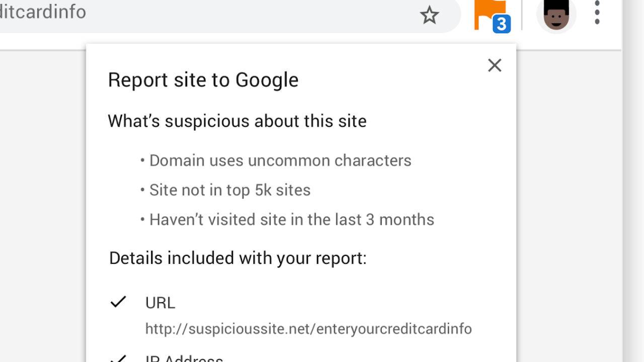Bookmark this page with the star icon

429,15
